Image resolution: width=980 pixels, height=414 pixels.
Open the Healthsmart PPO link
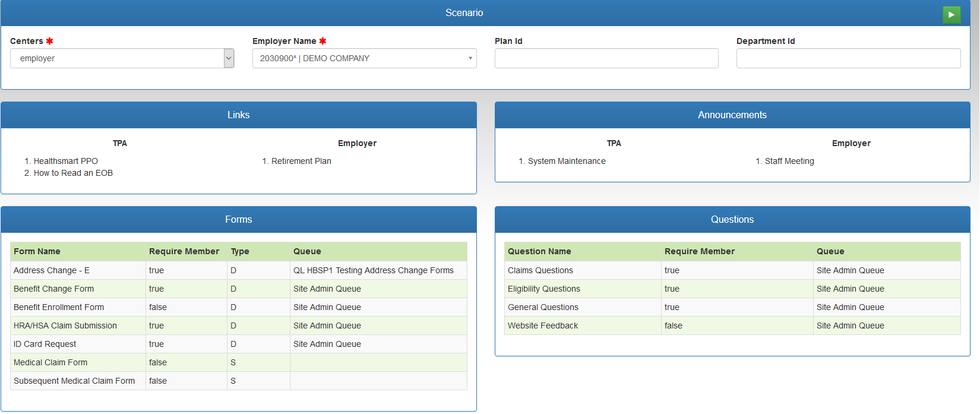point(65,161)
